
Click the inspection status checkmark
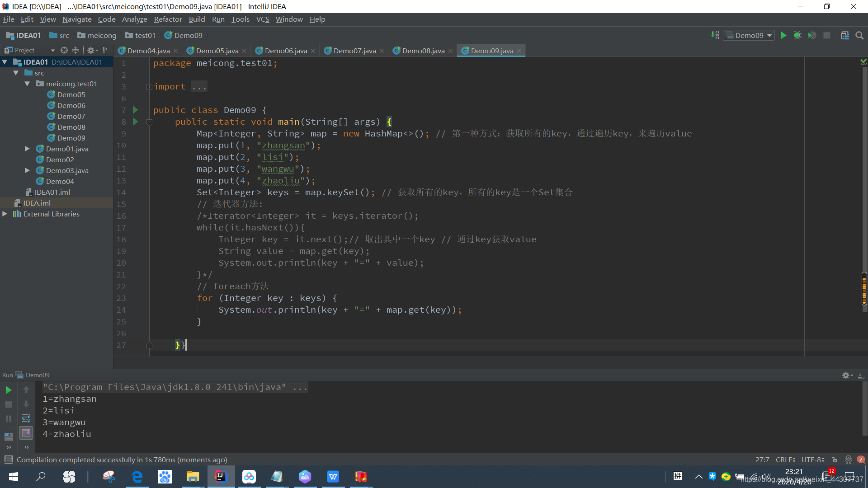[863, 62]
